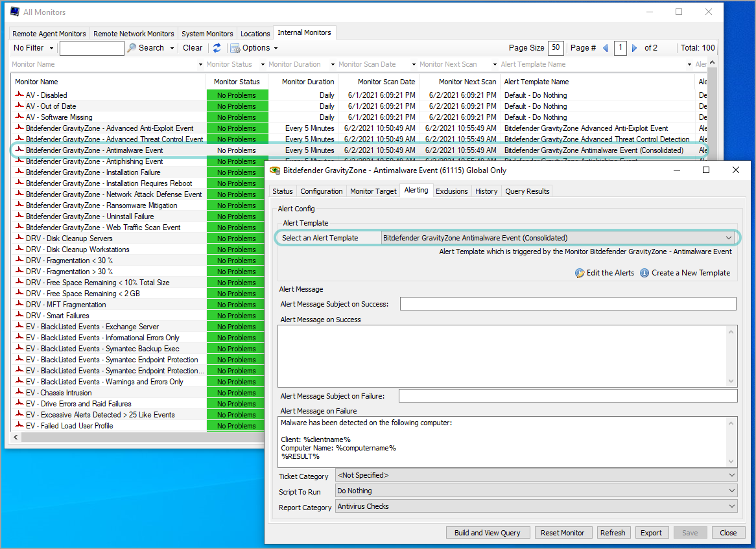Select the Exclusions tab

pyautogui.click(x=452, y=191)
